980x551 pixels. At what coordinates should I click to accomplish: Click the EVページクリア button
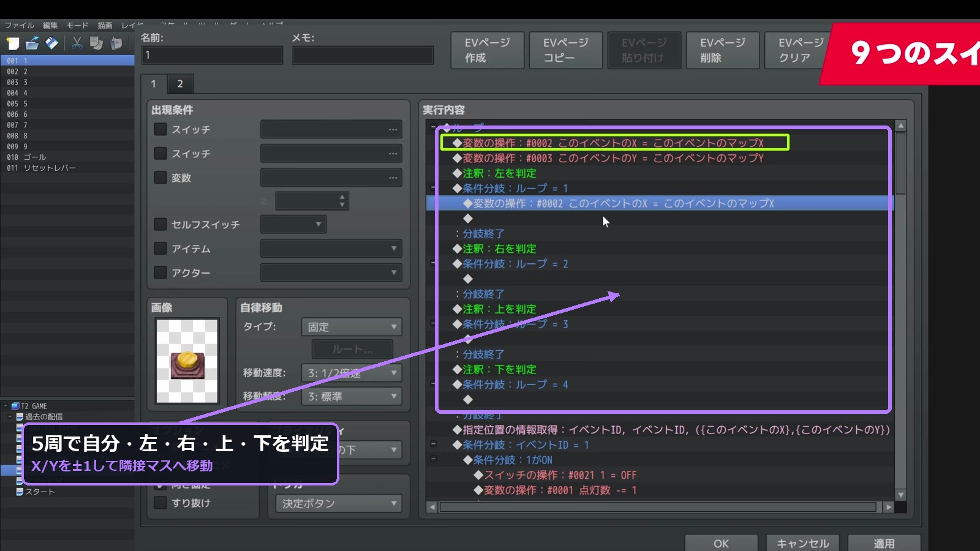[x=798, y=50]
